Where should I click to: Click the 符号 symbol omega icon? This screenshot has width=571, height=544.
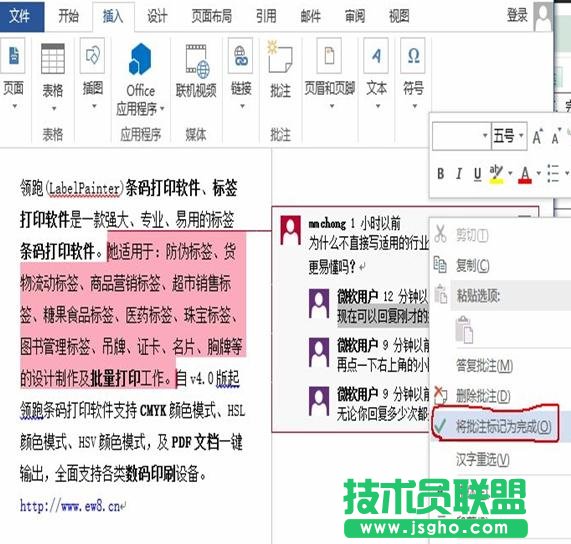click(x=413, y=55)
